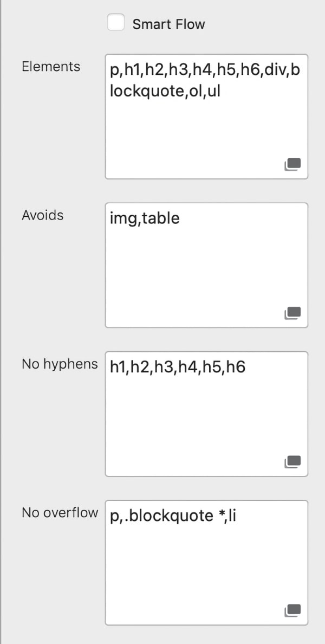Click the Smart Flow label text

pos(168,24)
